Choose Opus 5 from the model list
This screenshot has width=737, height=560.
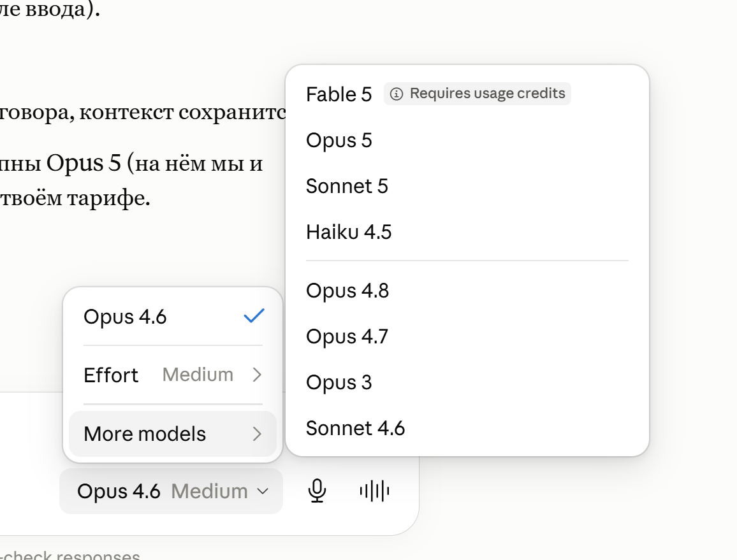(467, 140)
